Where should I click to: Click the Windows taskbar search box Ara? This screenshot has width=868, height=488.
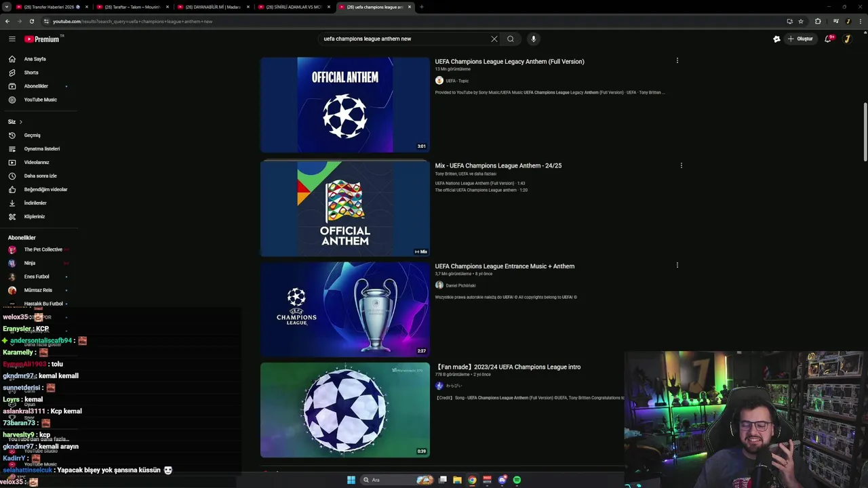(x=397, y=480)
